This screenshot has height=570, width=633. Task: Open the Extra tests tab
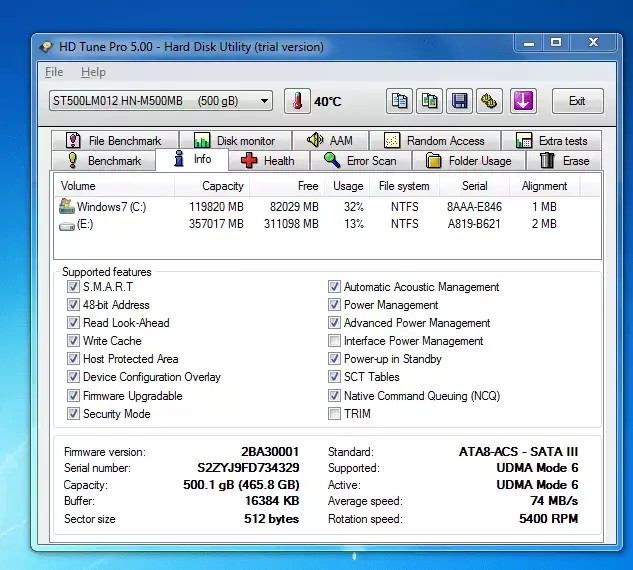[551, 140]
